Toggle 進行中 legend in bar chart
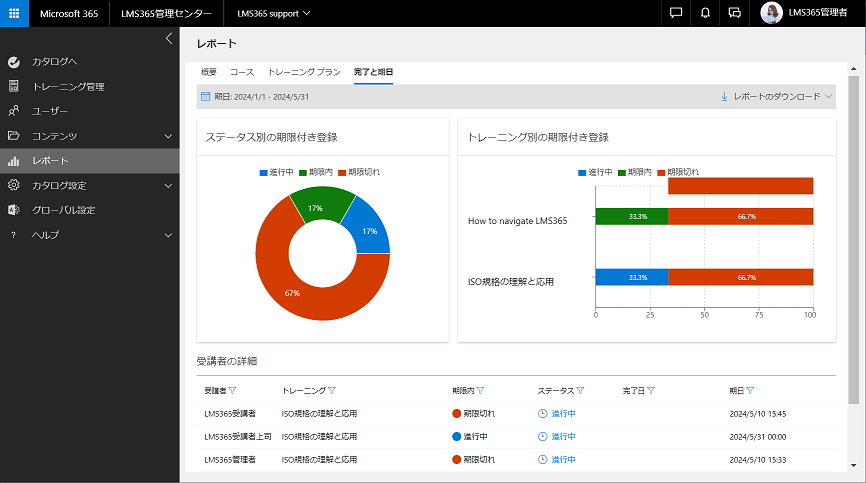 click(x=595, y=172)
